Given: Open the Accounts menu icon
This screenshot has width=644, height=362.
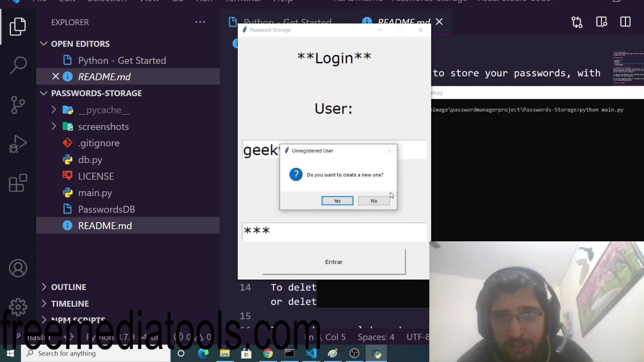Looking at the screenshot, I should click(x=18, y=268).
